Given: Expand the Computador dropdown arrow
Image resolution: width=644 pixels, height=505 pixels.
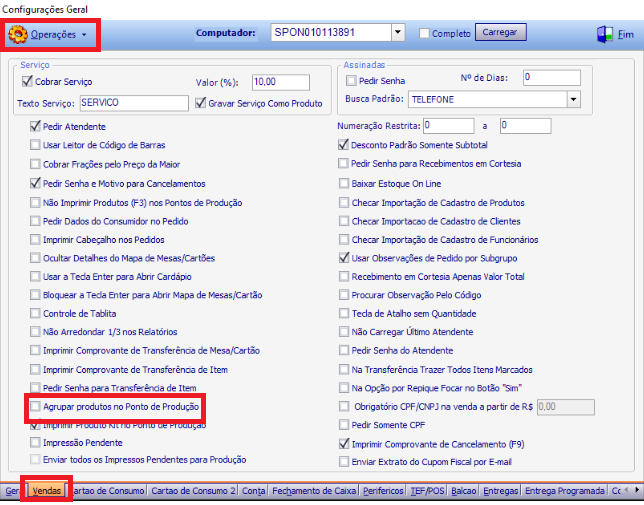Looking at the screenshot, I should click(398, 32).
